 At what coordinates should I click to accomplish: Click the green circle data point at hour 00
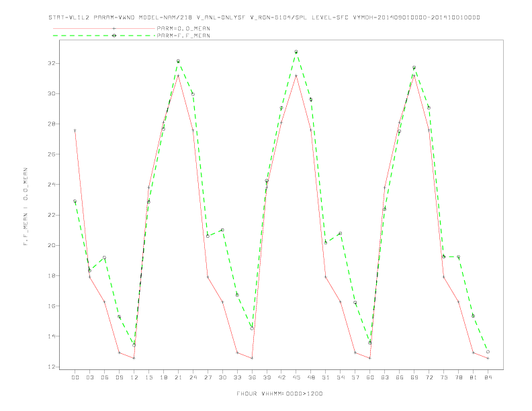click(75, 201)
